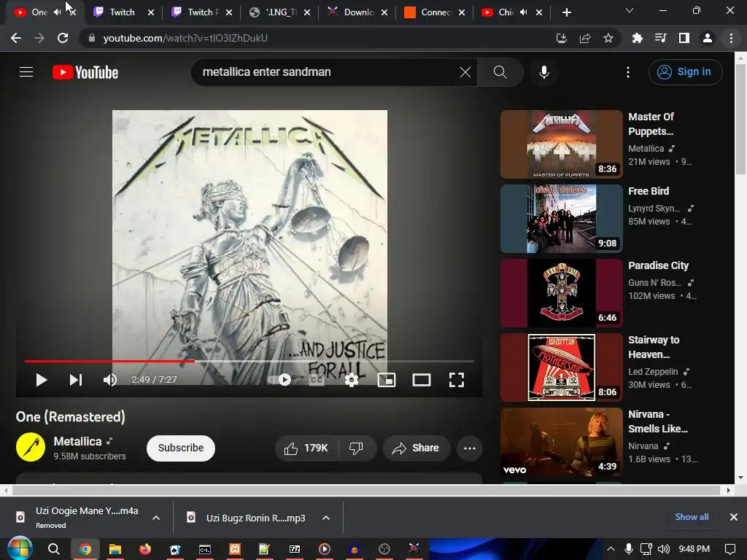
Task: Open a new browser tab
Action: pyautogui.click(x=566, y=12)
